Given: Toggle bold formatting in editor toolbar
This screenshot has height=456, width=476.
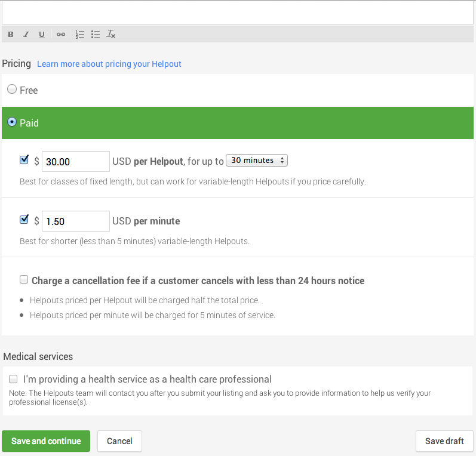Looking at the screenshot, I should tap(11, 34).
